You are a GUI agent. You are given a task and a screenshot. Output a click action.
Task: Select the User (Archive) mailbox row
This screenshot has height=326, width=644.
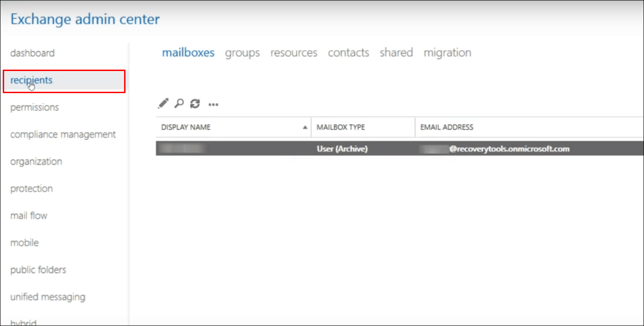pos(343,148)
